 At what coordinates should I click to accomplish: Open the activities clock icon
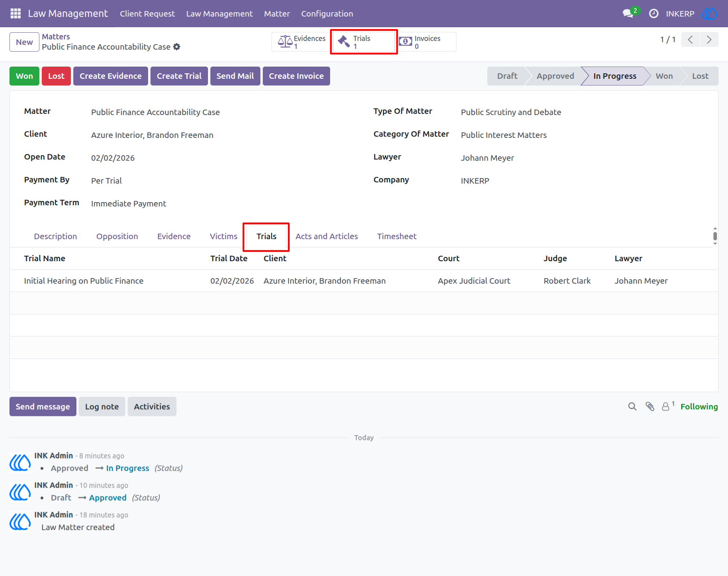(654, 13)
